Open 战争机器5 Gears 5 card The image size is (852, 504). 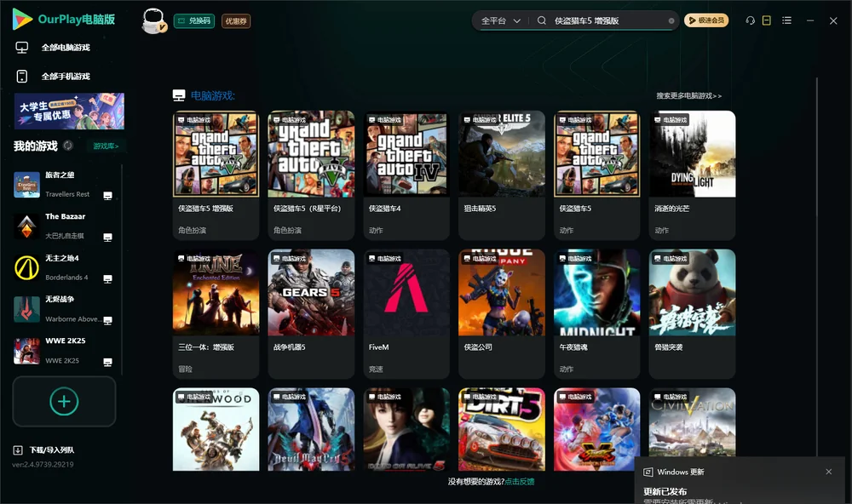click(311, 314)
